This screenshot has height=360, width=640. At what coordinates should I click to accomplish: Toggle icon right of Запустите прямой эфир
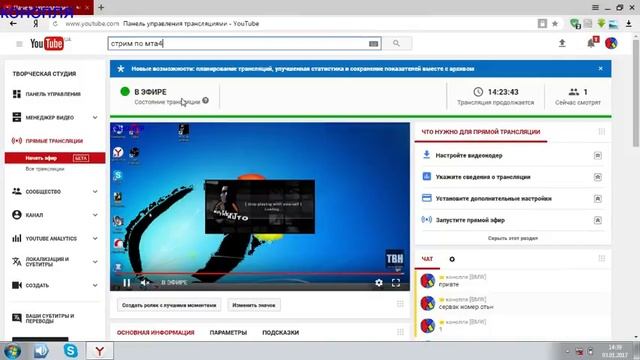[598, 220]
